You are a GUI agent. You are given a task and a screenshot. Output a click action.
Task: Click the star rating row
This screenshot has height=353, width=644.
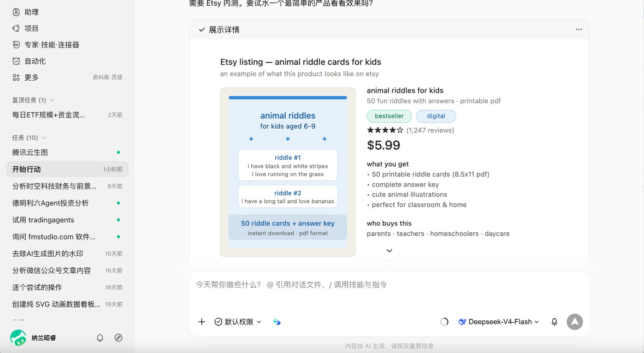pos(385,130)
